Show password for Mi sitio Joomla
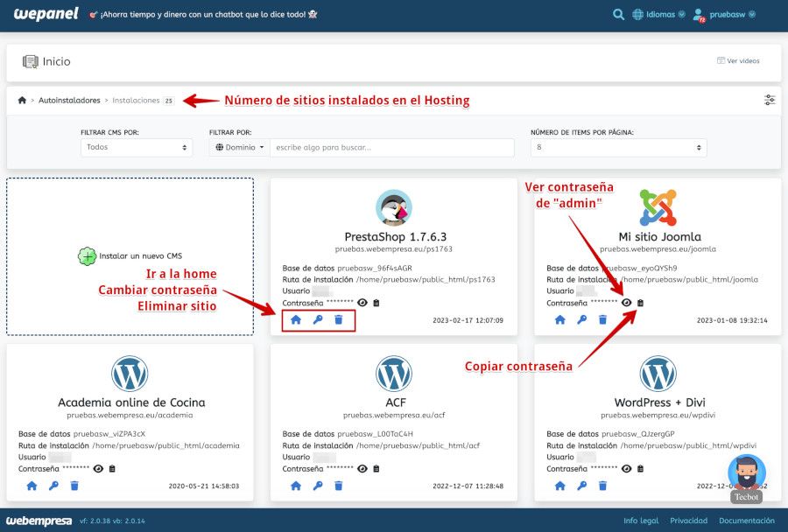788x532 pixels. 626,303
